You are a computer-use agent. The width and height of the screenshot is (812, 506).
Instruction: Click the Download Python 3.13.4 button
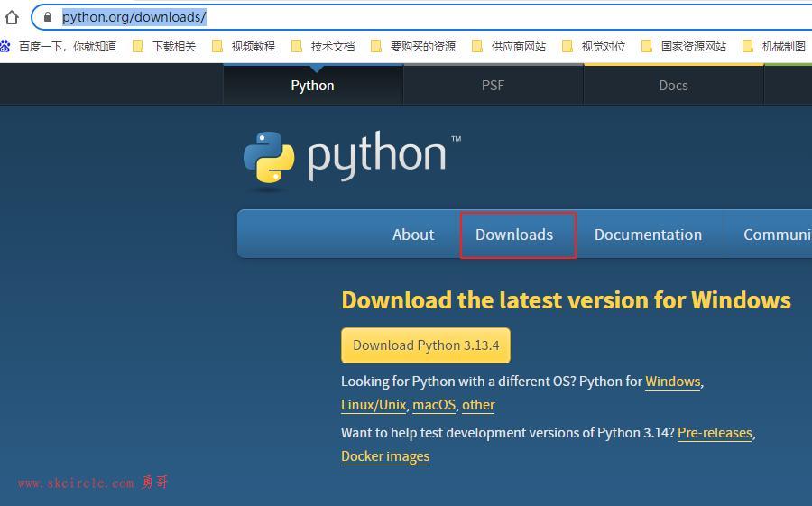pyautogui.click(x=426, y=345)
